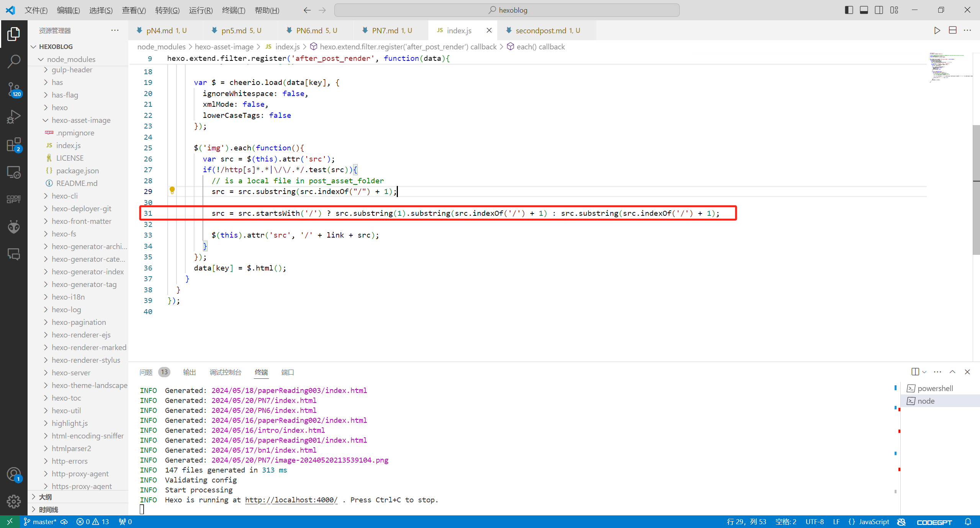Open Extensions view in activity bar

pyautogui.click(x=14, y=145)
